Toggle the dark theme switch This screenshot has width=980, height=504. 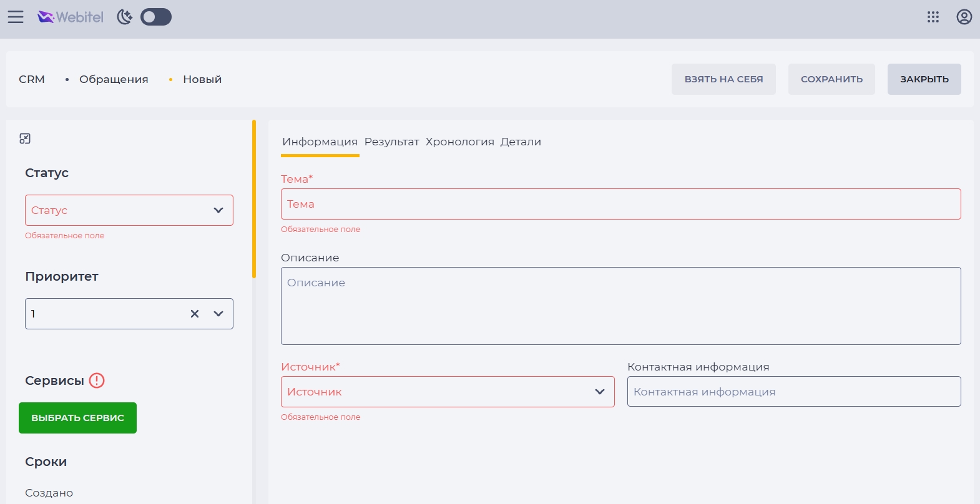coord(156,17)
